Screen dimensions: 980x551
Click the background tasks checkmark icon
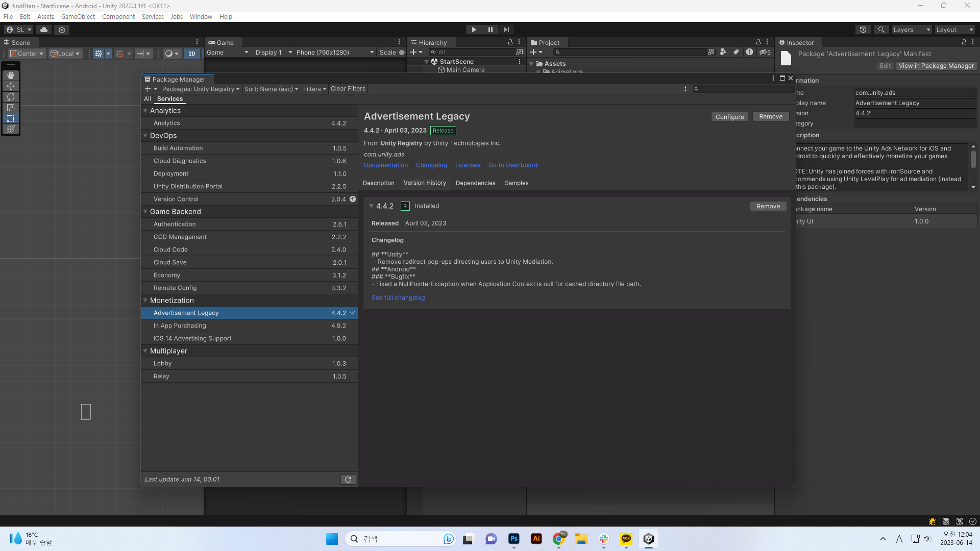click(x=973, y=521)
